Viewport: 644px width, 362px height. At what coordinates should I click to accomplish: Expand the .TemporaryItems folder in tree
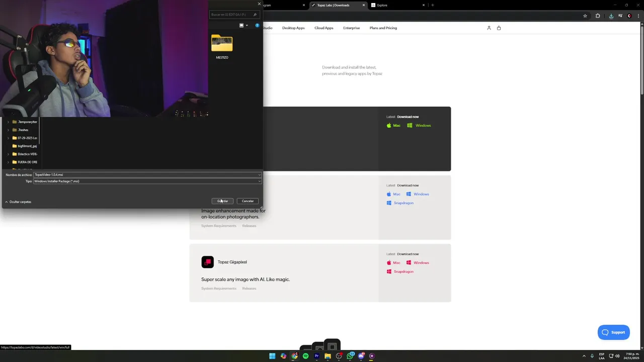point(8,122)
